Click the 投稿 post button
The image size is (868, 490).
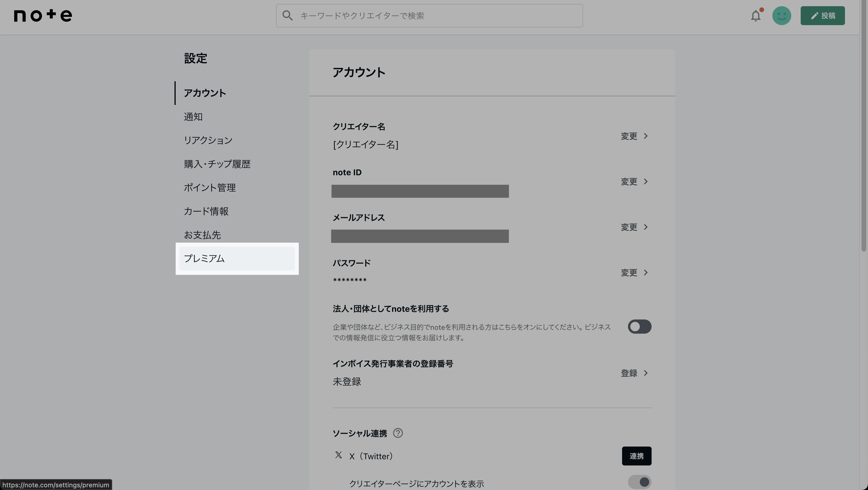coord(823,15)
